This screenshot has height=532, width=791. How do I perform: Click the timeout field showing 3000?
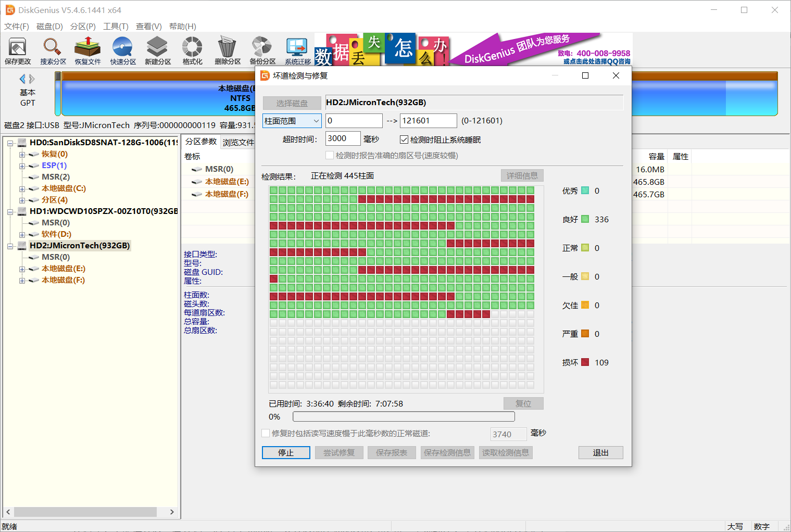pos(343,138)
